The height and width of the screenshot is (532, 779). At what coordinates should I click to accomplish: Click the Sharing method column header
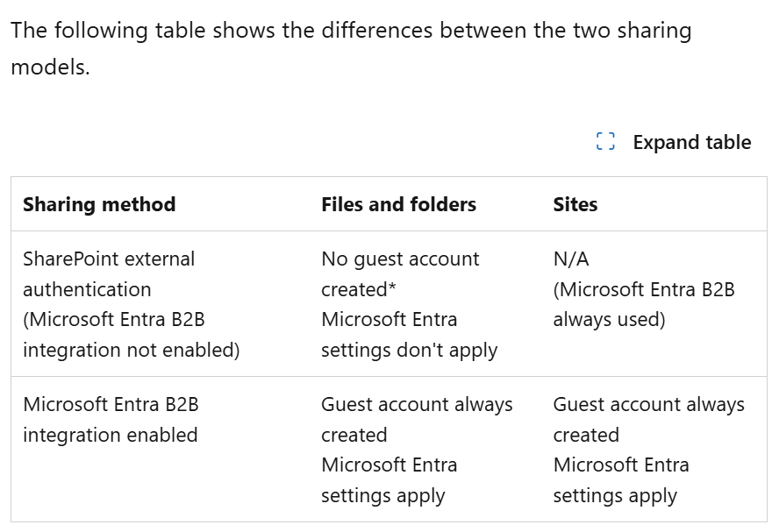(99, 204)
